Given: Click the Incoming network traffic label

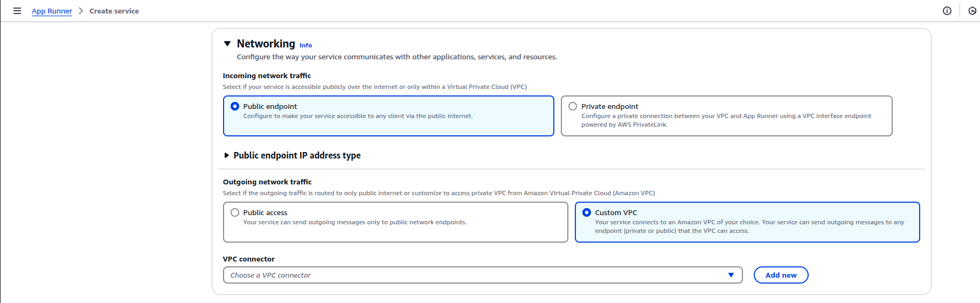Looking at the screenshot, I should point(267,75).
